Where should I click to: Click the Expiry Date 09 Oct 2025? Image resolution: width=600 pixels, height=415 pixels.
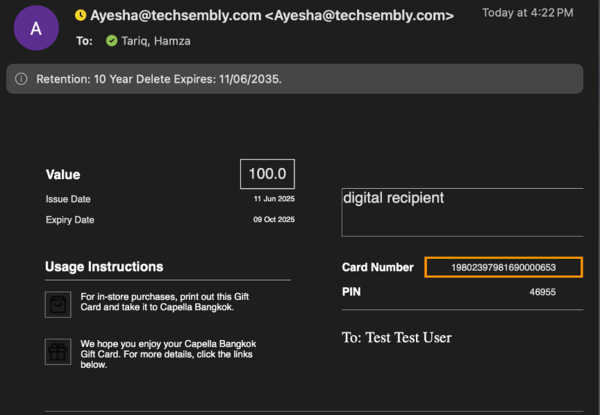pyautogui.click(x=274, y=220)
